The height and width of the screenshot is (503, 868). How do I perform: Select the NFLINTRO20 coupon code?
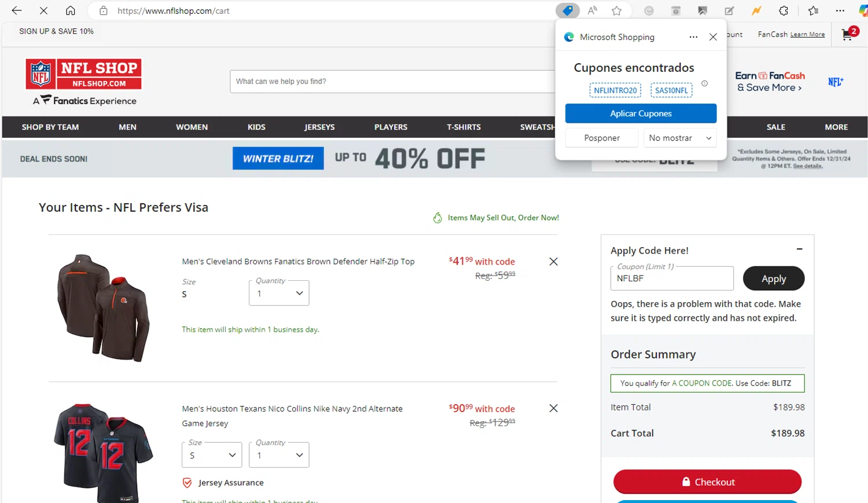point(615,90)
